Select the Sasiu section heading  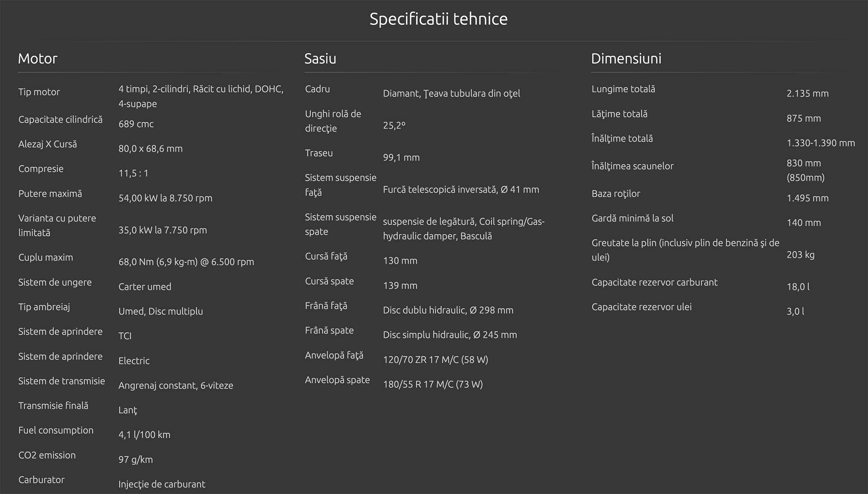click(x=320, y=59)
